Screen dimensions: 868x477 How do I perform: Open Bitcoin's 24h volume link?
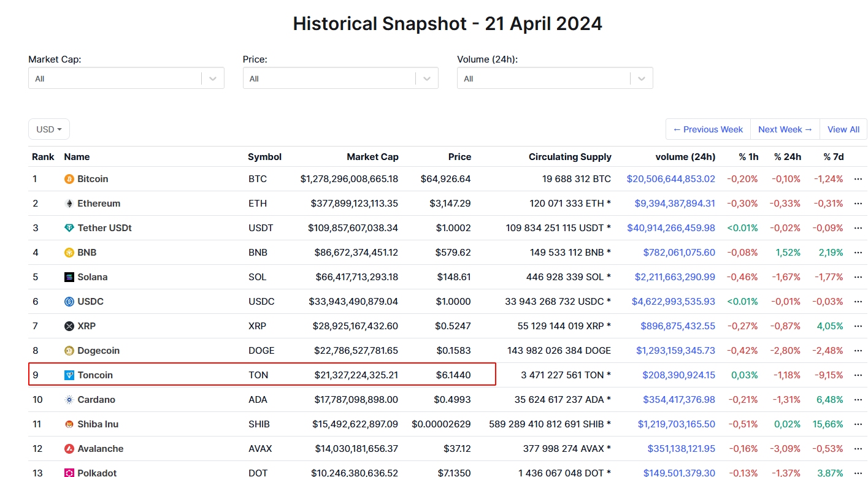click(670, 179)
